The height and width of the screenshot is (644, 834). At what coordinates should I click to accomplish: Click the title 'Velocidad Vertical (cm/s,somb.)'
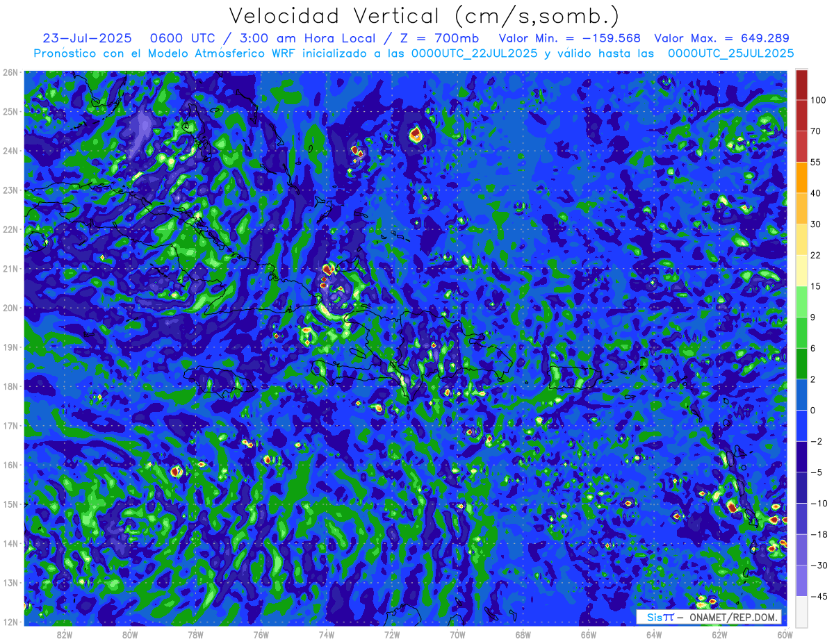[425, 16]
